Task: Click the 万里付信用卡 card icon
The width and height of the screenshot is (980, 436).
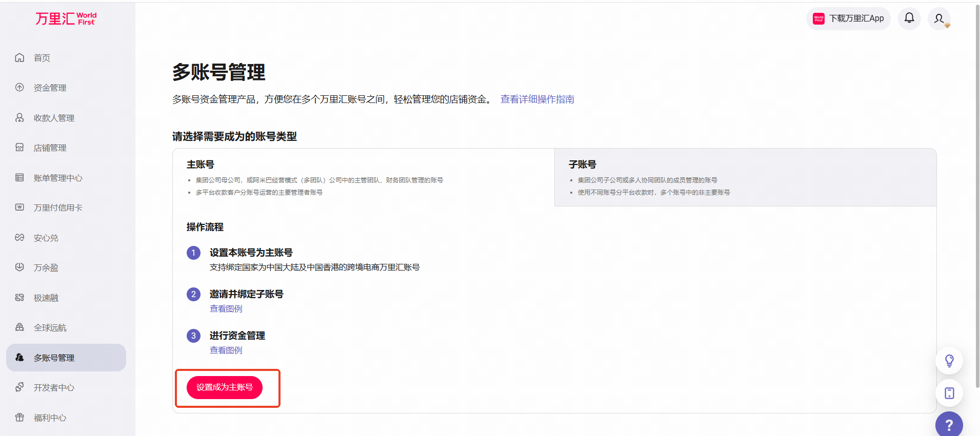Action: (x=19, y=207)
